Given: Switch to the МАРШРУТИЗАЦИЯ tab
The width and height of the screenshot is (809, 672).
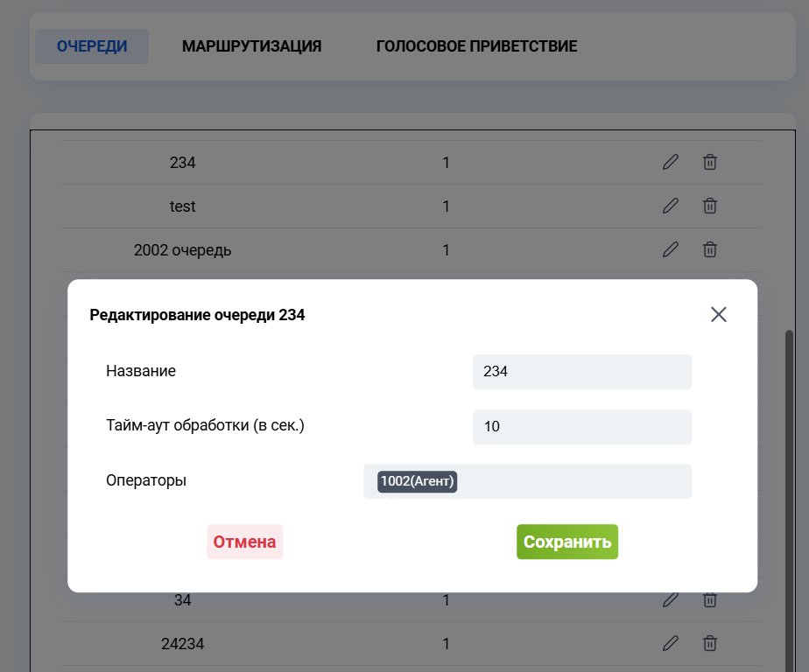Looking at the screenshot, I should pyautogui.click(x=252, y=45).
